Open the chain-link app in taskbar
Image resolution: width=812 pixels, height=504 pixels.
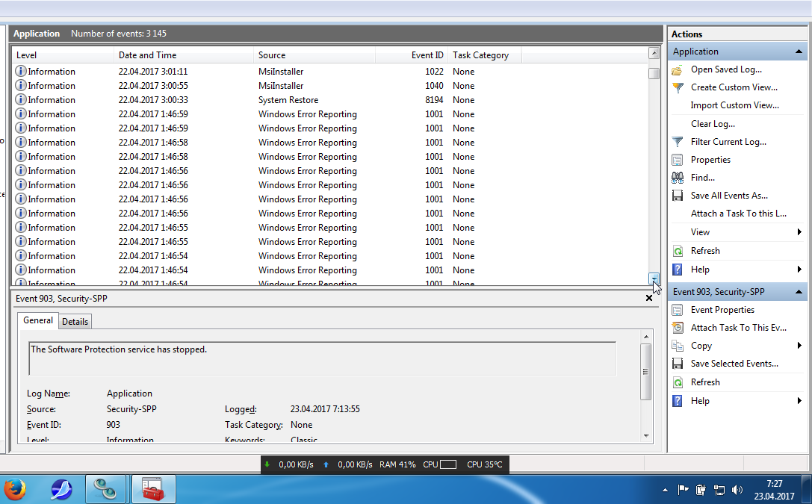106,489
